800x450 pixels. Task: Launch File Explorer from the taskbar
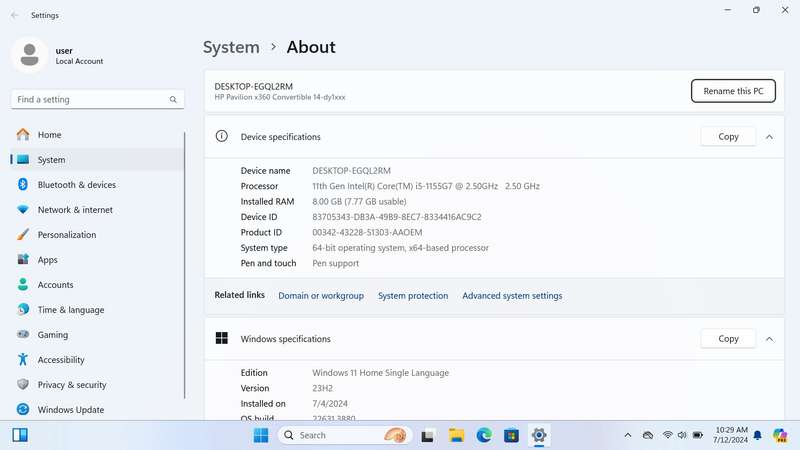coord(456,435)
